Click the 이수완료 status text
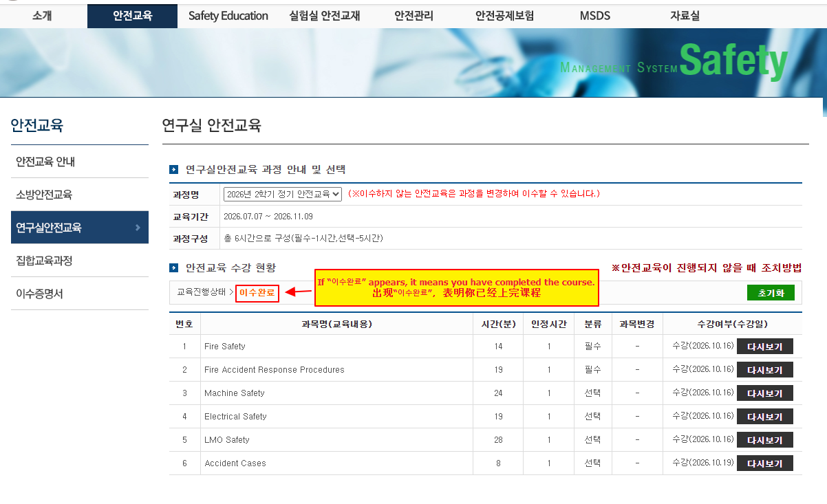Image resolution: width=827 pixels, height=504 pixels. (x=257, y=292)
